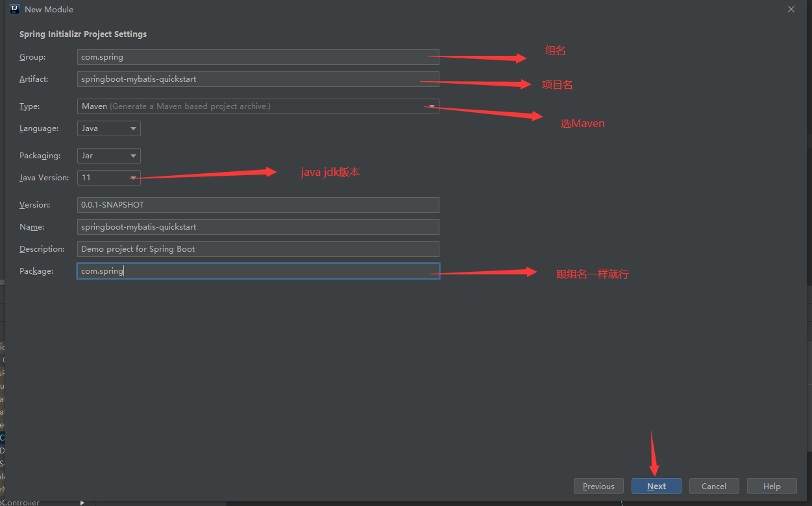Image resolution: width=812 pixels, height=506 pixels.
Task: Click the Java Version label
Action: coord(44,178)
